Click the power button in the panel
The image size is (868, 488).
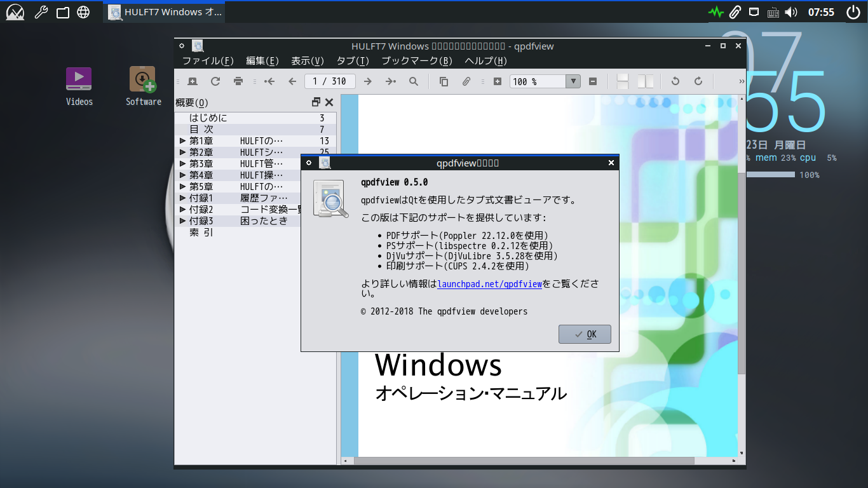point(853,12)
